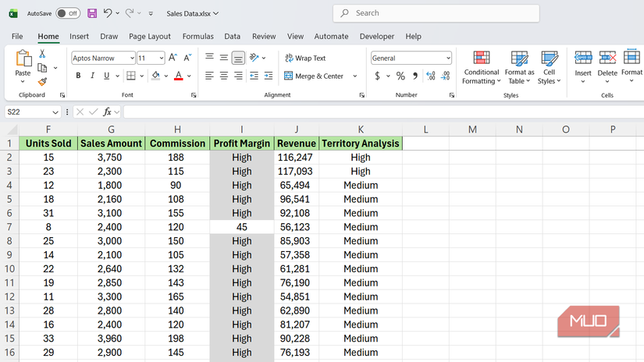Viewport: 644px width, 362px height.
Task: Apply Underline formatting
Action: coord(107,76)
